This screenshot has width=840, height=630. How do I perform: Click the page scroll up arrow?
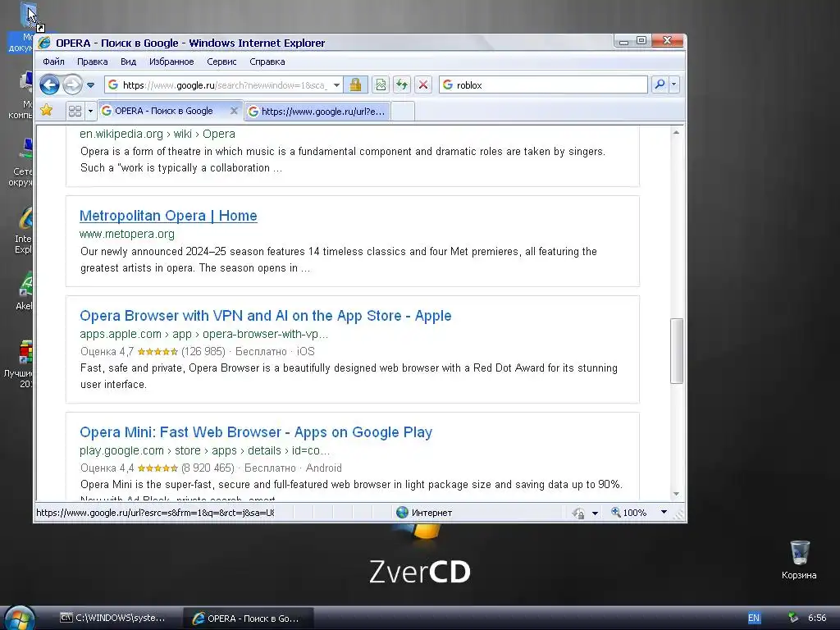pyautogui.click(x=676, y=132)
